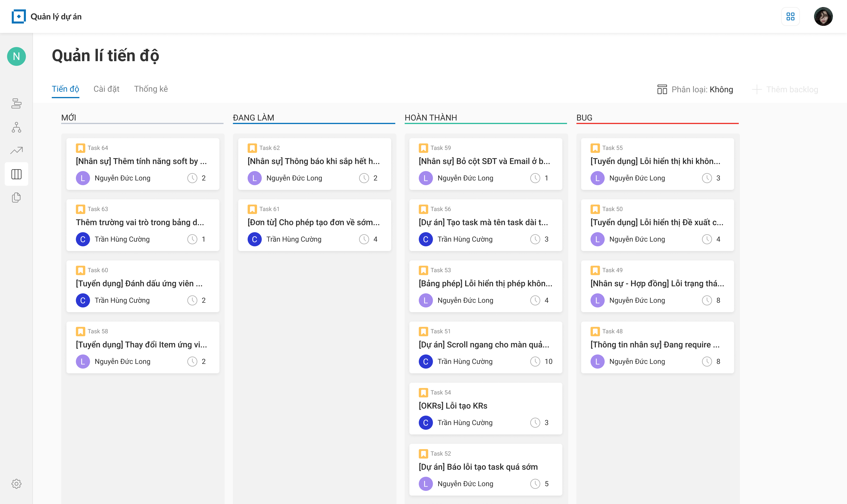Click the clock icon on Task 56
Image resolution: width=847 pixels, height=504 pixels.
click(x=535, y=239)
